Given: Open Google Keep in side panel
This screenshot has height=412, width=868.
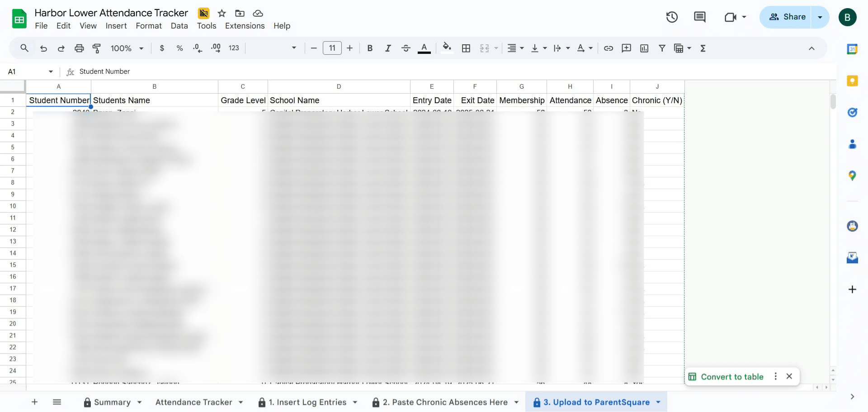Looking at the screenshot, I should point(852,81).
